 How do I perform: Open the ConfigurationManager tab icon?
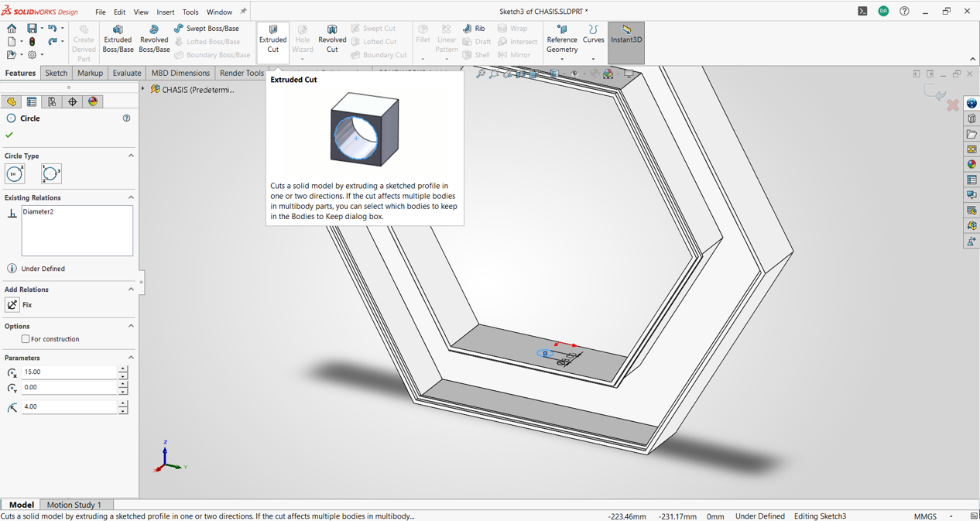[52, 101]
